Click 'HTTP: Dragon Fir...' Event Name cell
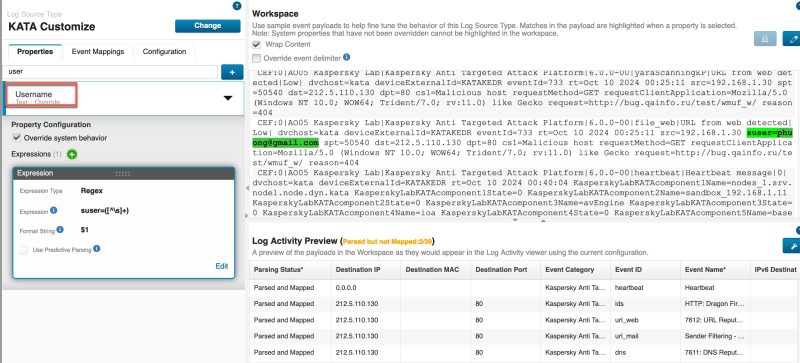This screenshot has width=800, height=363. [715, 304]
